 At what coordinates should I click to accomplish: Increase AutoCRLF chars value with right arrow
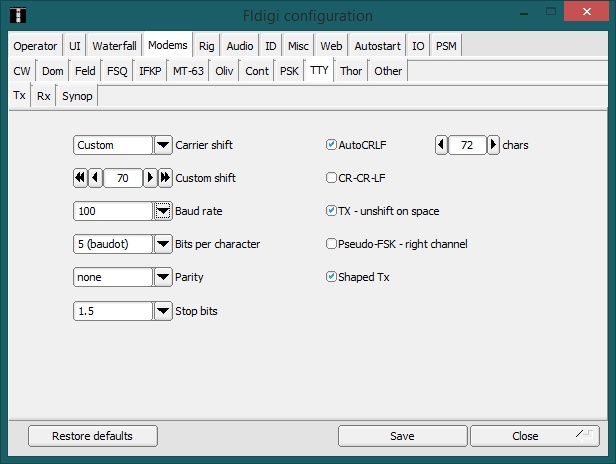[493, 145]
